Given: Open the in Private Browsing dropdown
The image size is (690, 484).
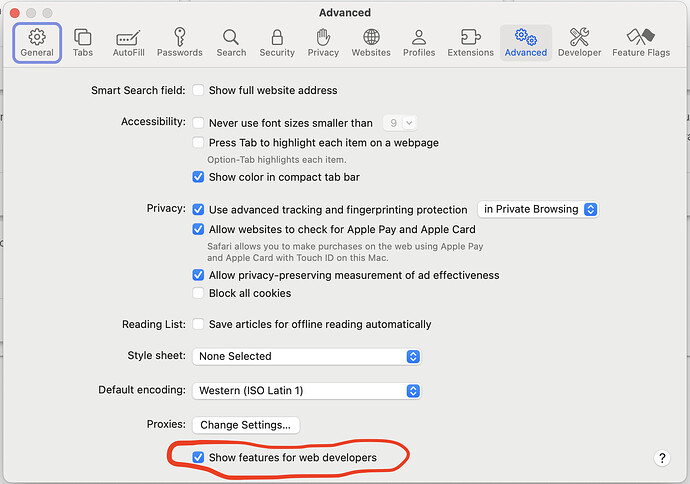Looking at the screenshot, I should (x=538, y=209).
